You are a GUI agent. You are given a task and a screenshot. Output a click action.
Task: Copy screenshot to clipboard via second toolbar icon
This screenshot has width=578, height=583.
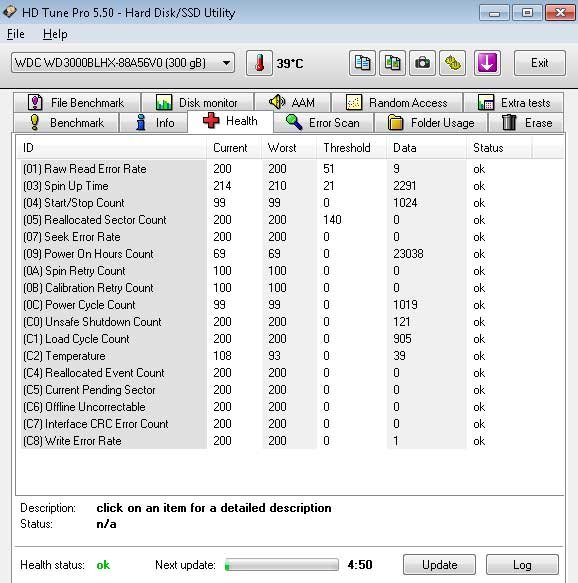(x=392, y=63)
